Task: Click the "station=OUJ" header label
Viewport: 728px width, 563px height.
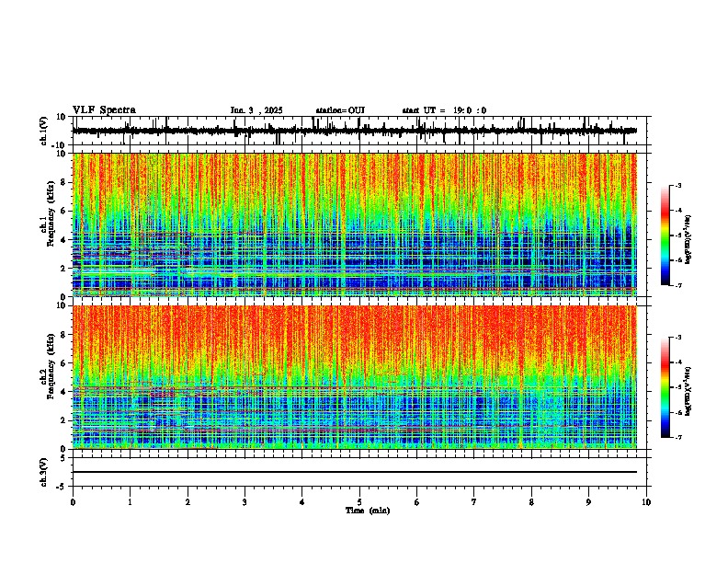Action: pyautogui.click(x=340, y=110)
